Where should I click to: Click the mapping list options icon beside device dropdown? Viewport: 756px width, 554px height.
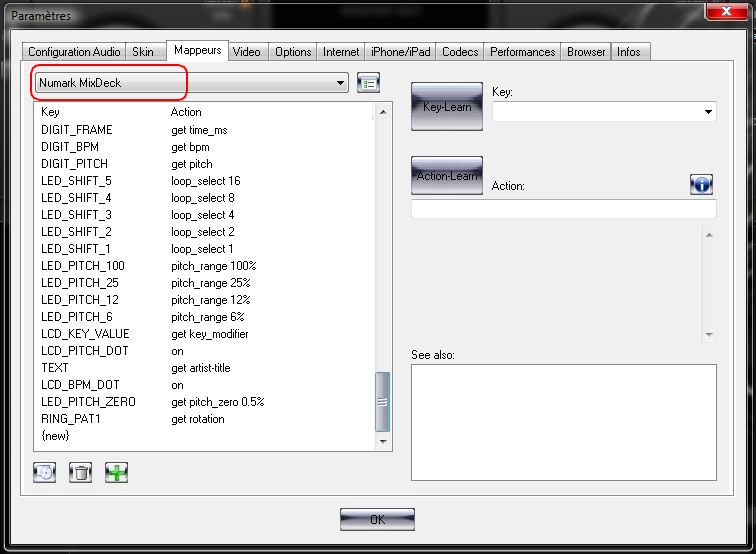[x=369, y=83]
